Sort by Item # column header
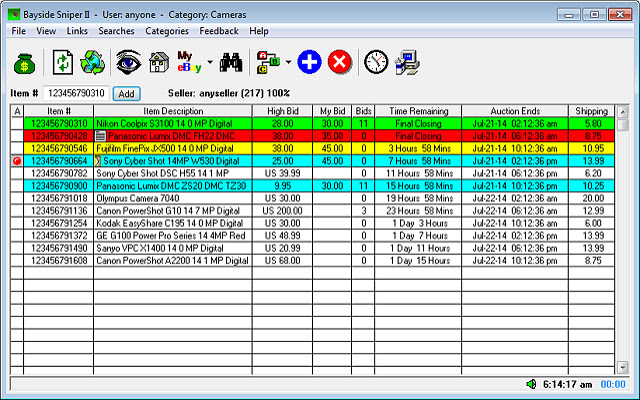This screenshot has height=400, width=640. 59,111
